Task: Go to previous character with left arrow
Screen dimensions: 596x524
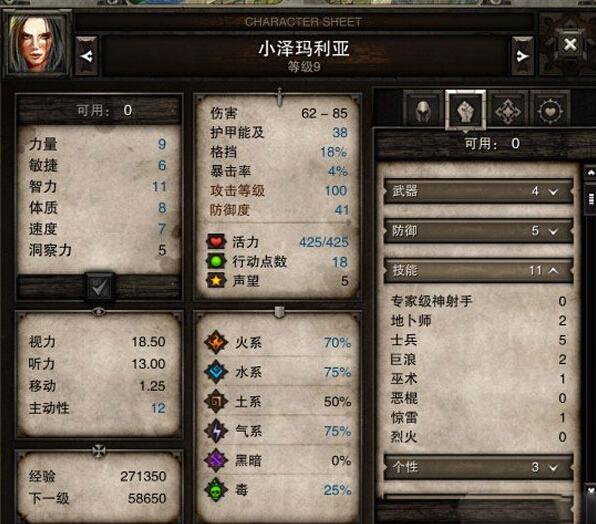Action: pos(87,56)
